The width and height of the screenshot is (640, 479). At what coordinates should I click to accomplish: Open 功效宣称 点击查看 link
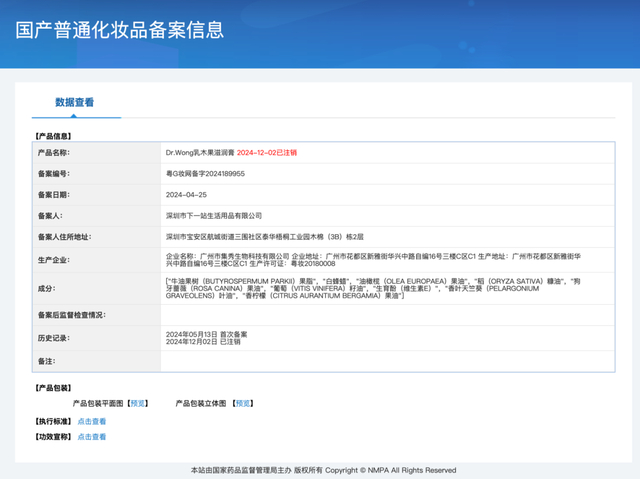click(92, 437)
